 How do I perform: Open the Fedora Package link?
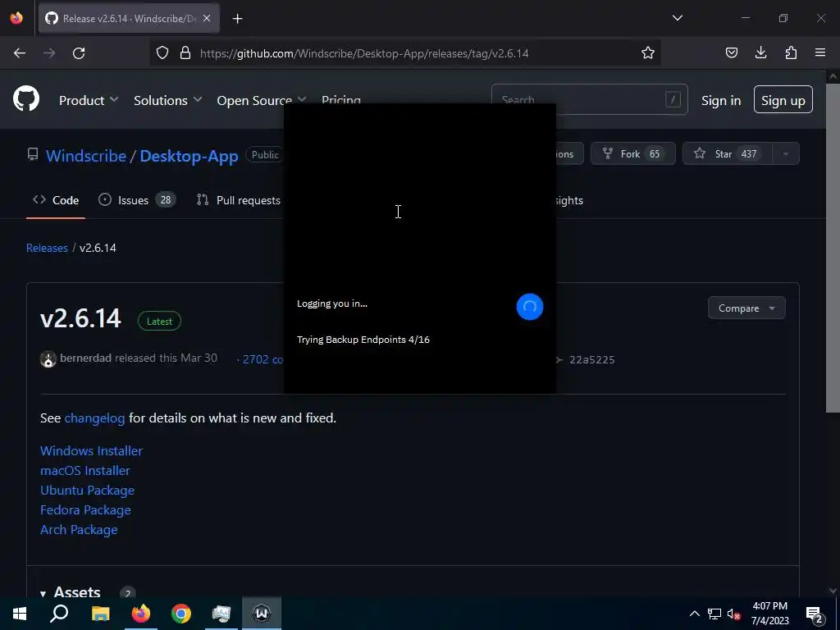(x=85, y=510)
